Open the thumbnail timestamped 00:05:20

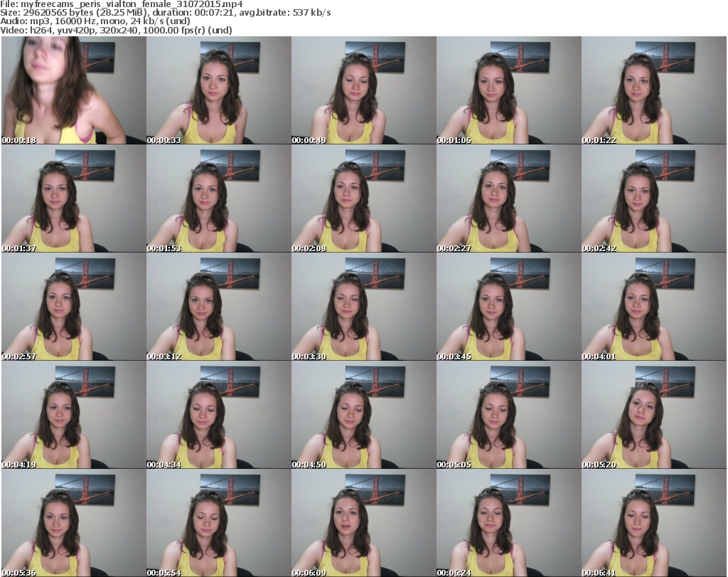[x=654, y=415]
